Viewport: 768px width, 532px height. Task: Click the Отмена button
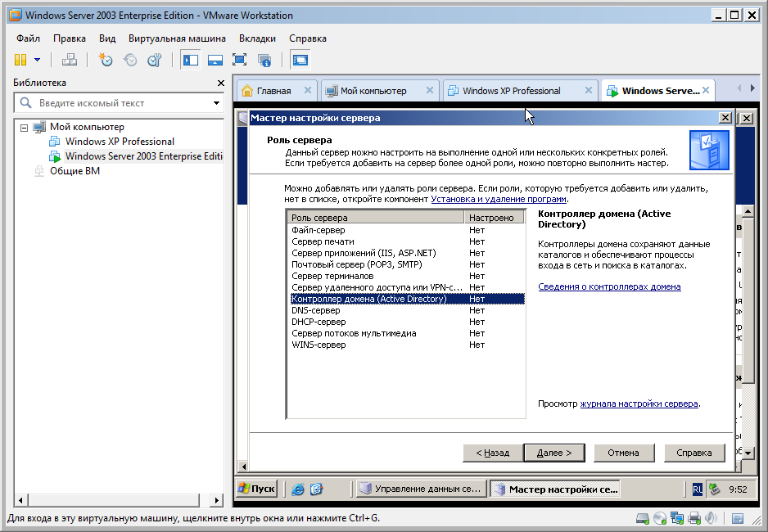[x=624, y=453]
